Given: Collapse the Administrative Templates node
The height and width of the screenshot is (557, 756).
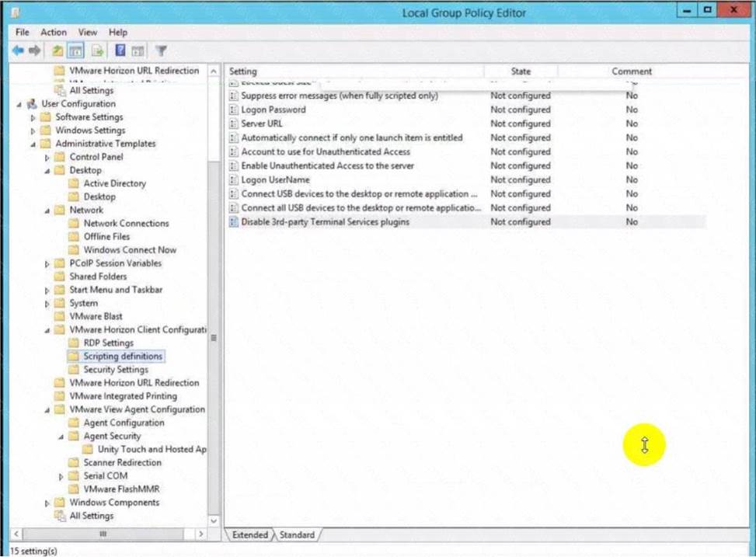Looking at the screenshot, I should pyautogui.click(x=33, y=144).
